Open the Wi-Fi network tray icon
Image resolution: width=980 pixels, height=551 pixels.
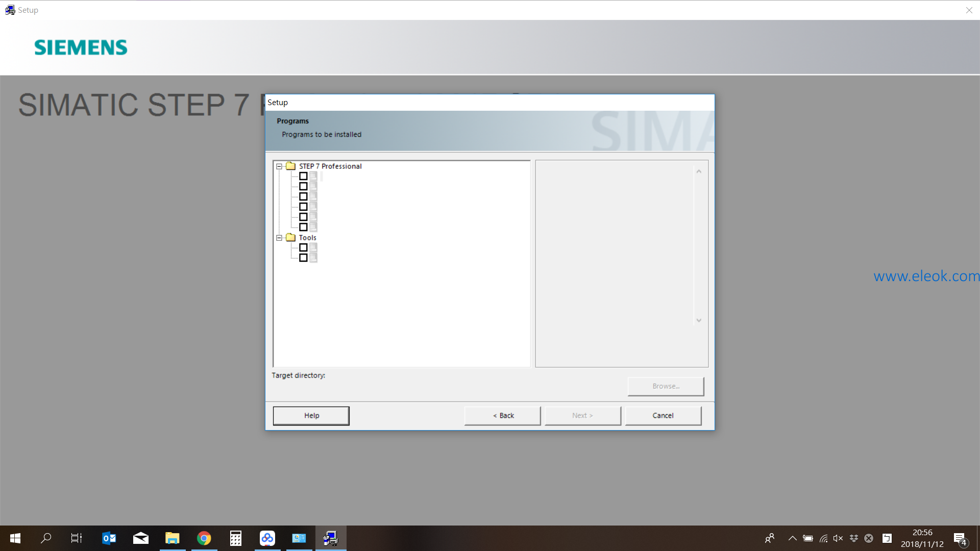pyautogui.click(x=823, y=538)
